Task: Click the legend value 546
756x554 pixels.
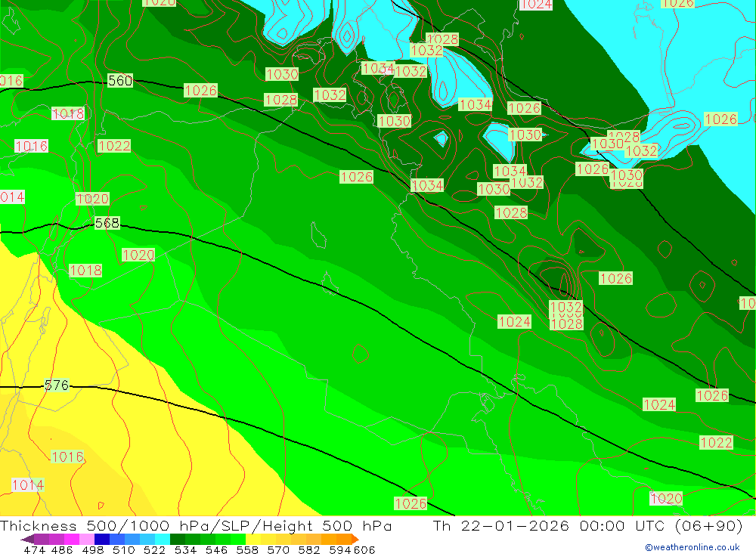Action: (216, 549)
